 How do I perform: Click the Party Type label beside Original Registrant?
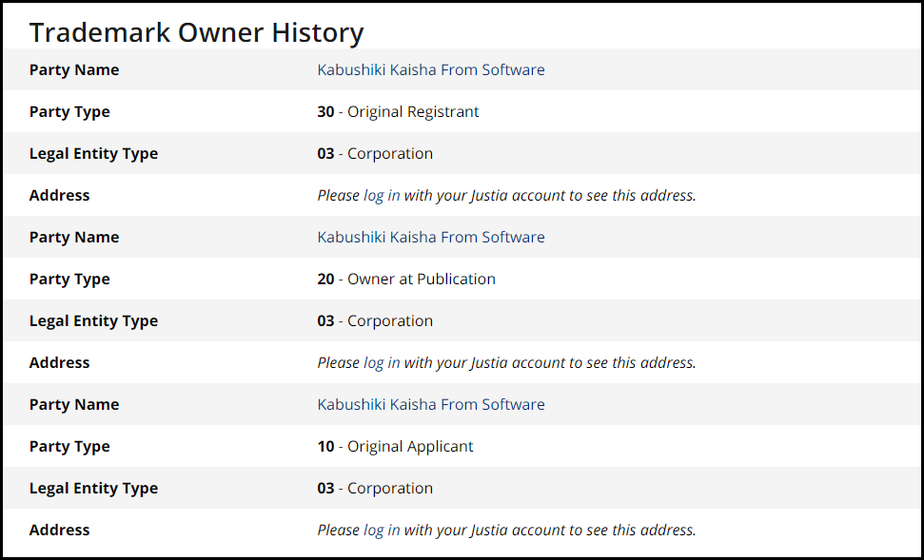(69, 112)
